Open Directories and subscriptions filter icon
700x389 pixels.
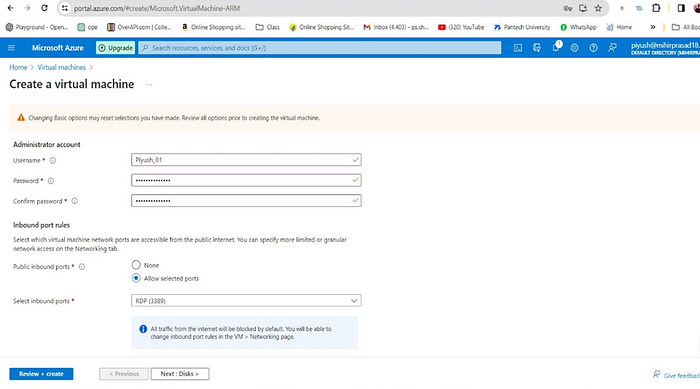click(537, 48)
